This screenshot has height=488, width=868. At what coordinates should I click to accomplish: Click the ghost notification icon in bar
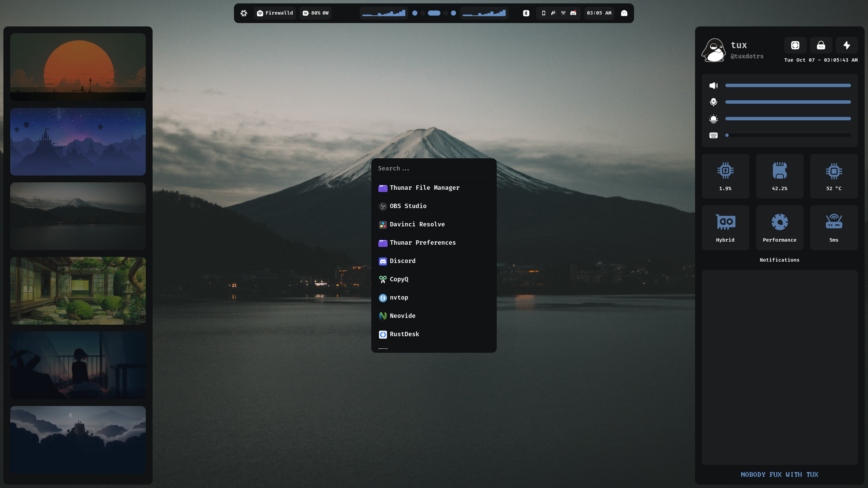coord(624,13)
